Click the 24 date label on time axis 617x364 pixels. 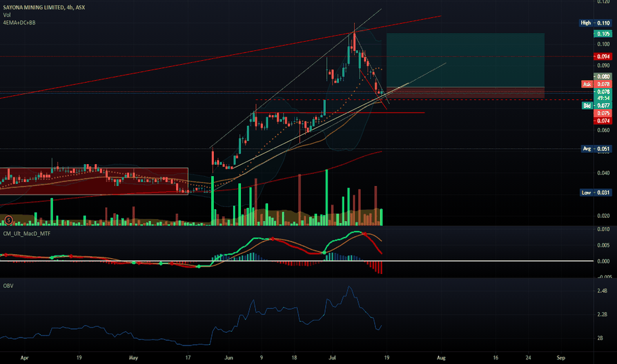528,357
